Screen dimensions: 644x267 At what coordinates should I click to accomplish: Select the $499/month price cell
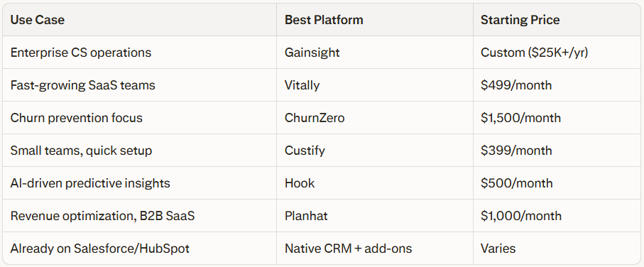point(557,85)
